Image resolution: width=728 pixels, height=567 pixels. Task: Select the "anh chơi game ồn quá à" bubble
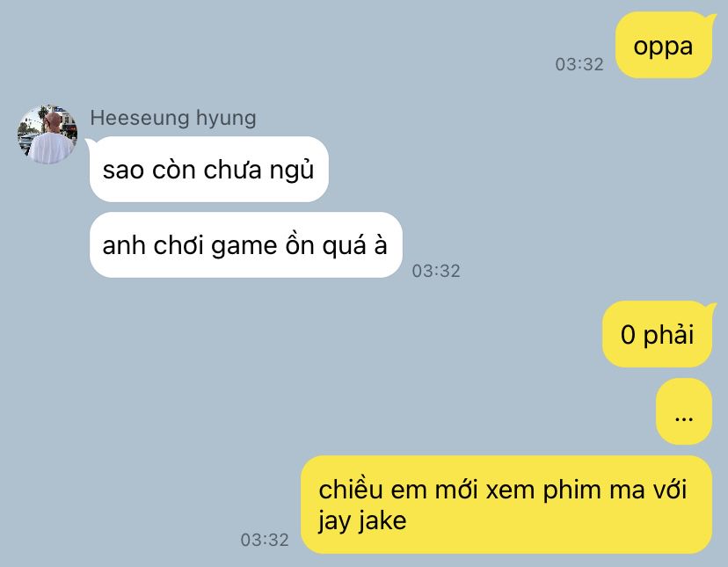pyautogui.click(x=245, y=244)
